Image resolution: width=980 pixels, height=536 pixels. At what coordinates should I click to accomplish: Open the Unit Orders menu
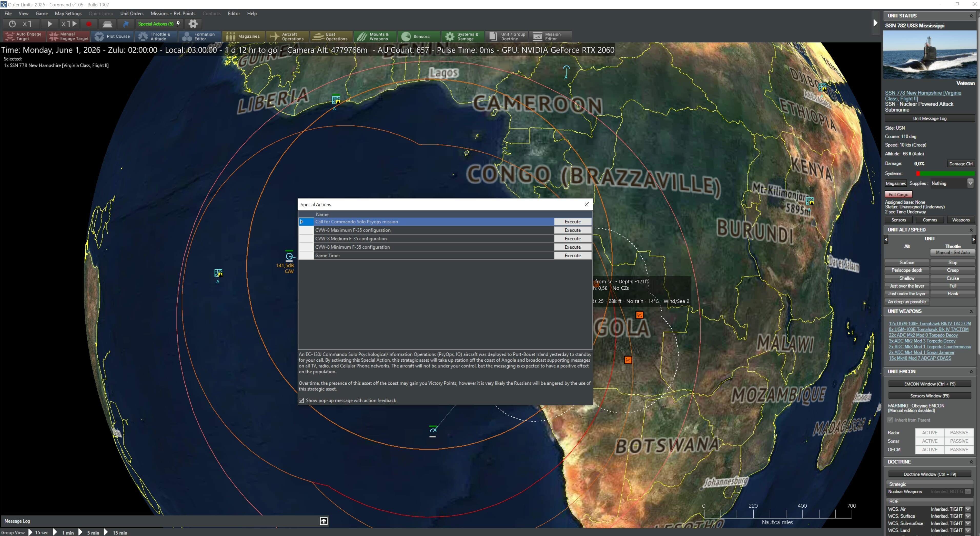(132, 13)
